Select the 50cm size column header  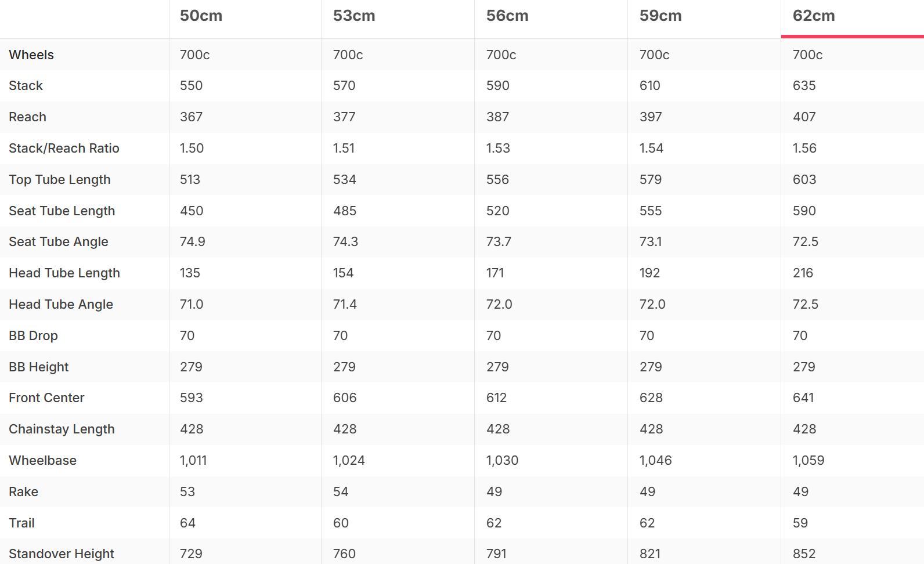(201, 16)
